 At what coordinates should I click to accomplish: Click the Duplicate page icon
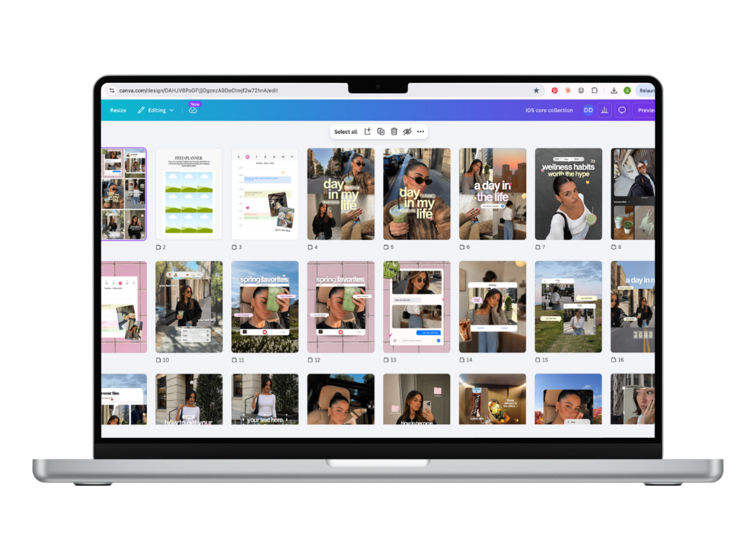pyautogui.click(x=381, y=131)
